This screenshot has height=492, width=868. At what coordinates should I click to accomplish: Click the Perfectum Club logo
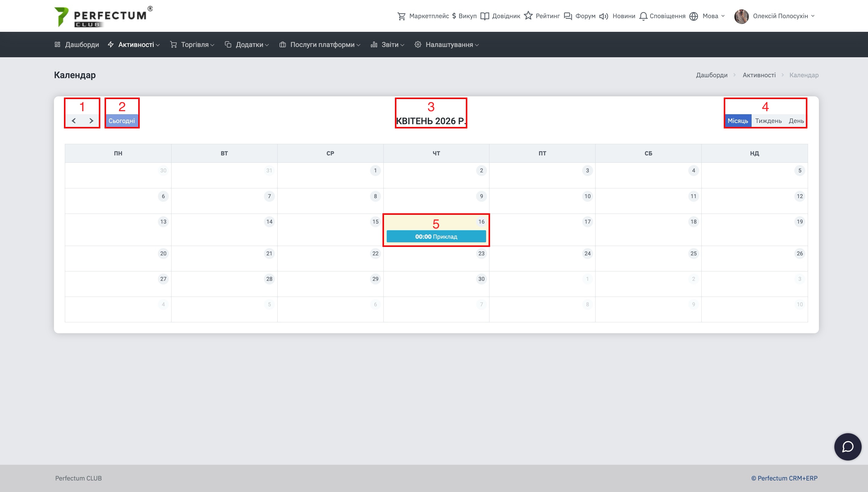point(103,16)
